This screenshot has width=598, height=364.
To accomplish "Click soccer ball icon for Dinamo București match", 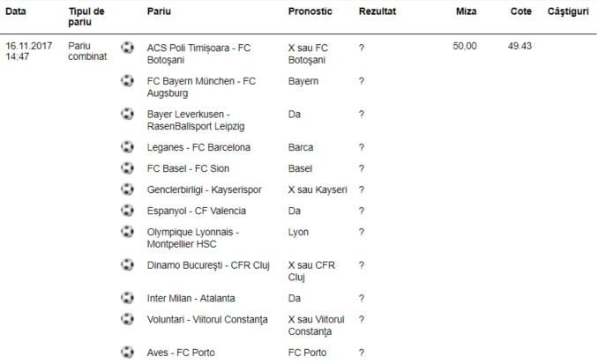I will pyautogui.click(x=128, y=264).
